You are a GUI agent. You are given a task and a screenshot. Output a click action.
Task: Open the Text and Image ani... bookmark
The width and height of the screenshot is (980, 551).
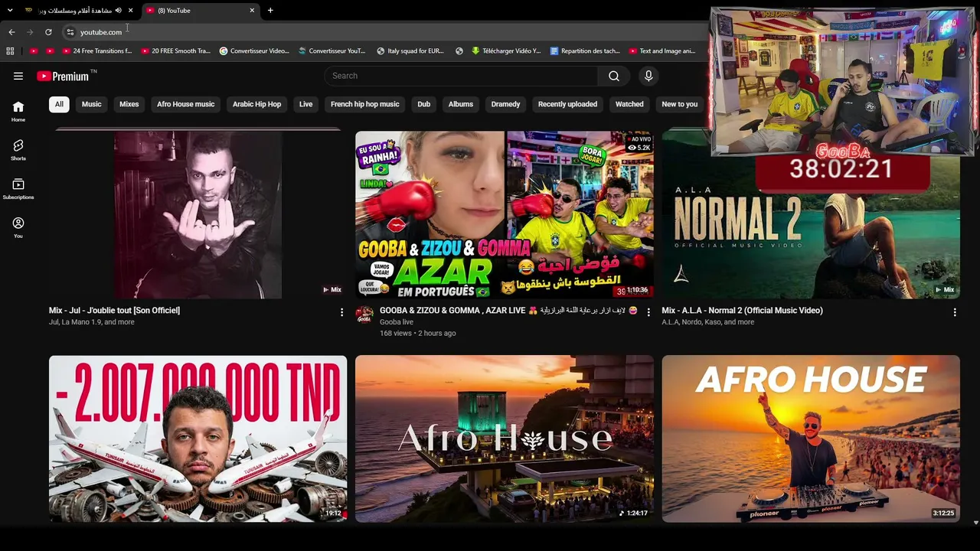click(661, 51)
